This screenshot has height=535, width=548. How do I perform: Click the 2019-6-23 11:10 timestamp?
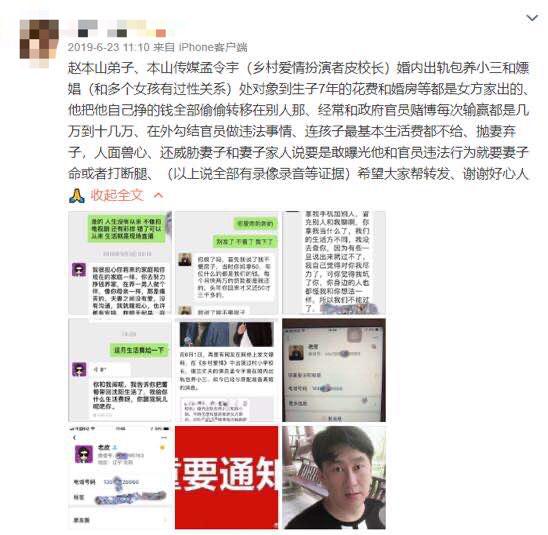point(109,47)
